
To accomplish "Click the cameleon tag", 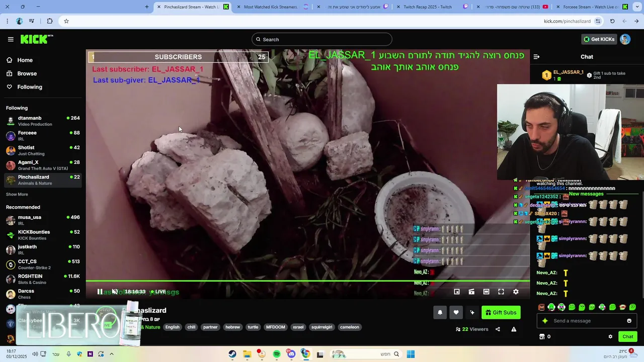I will point(350,327).
